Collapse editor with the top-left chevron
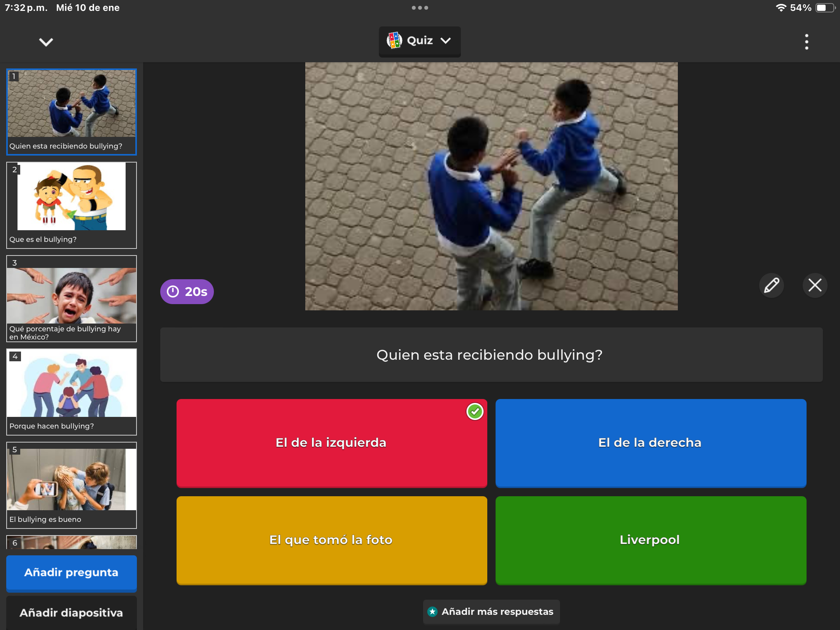The image size is (840, 630). 46,42
